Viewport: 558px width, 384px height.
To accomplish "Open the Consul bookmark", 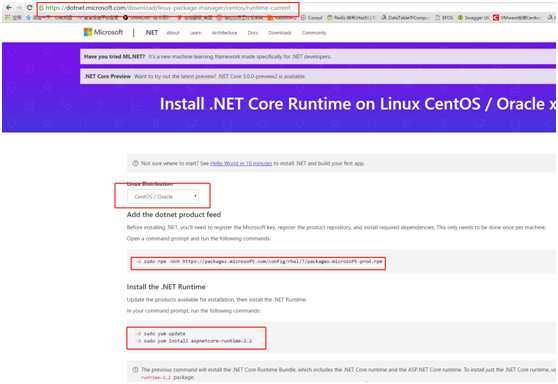I will click(312, 17).
